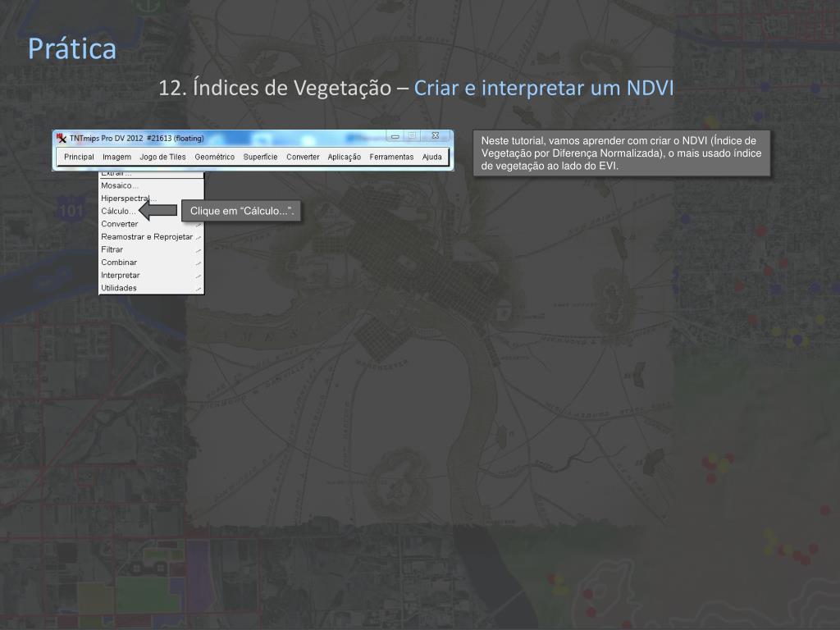Click the TNTmips application icon in title bar
The image size is (840, 630).
[x=62, y=138]
